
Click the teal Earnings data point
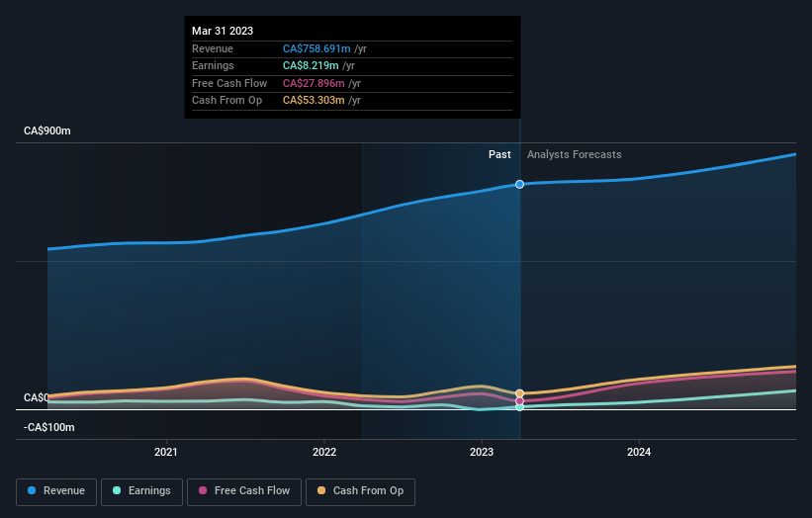click(x=519, y=407)
